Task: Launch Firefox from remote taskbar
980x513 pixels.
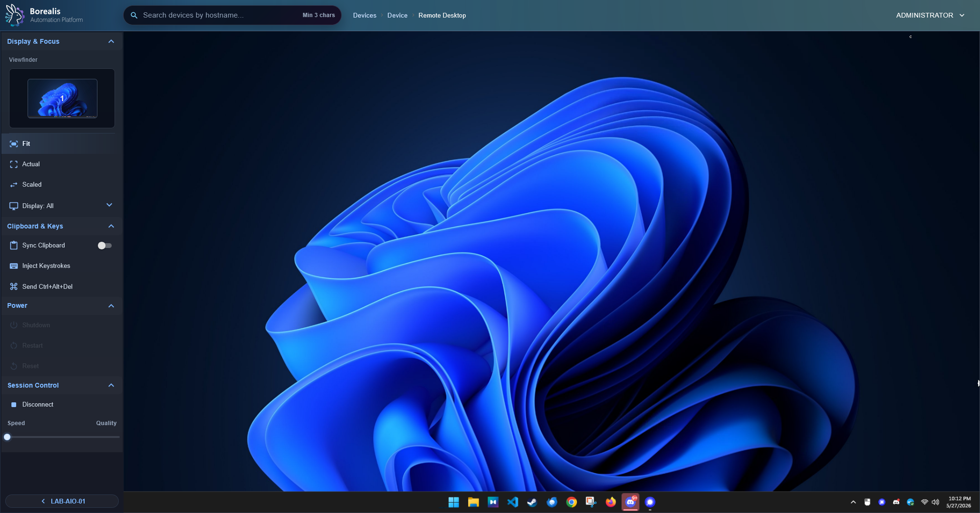Action: click(x=611, y=502)
